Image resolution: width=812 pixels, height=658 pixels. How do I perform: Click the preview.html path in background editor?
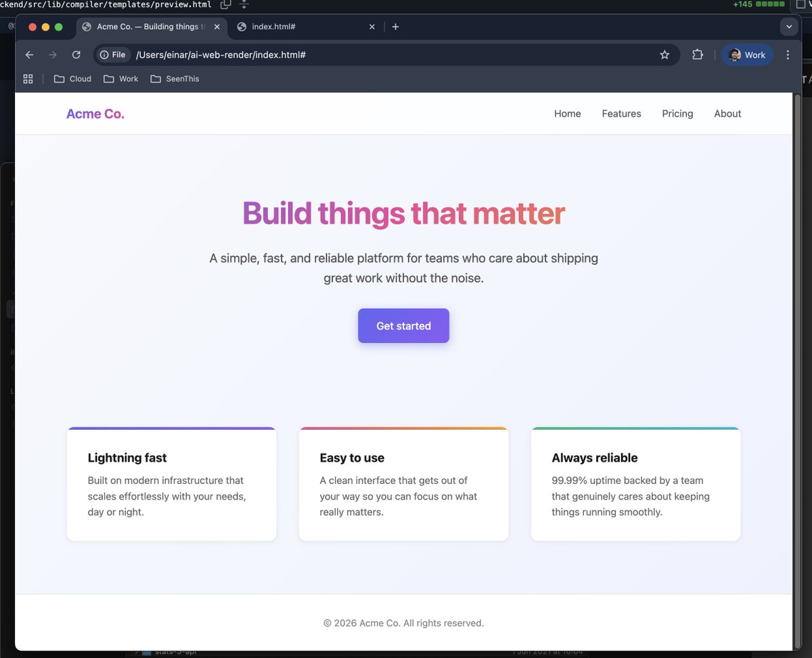pyautogui.click(x=106, y=4)
